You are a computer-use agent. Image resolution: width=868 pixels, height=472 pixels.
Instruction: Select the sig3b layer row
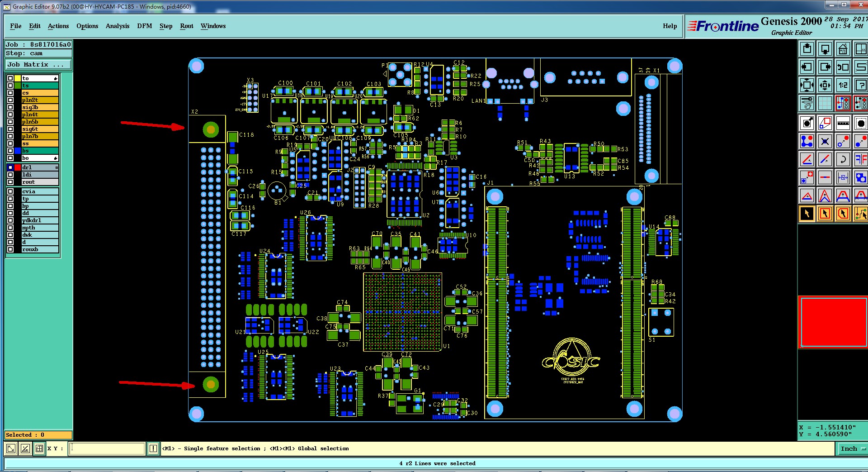coord(40,107)
